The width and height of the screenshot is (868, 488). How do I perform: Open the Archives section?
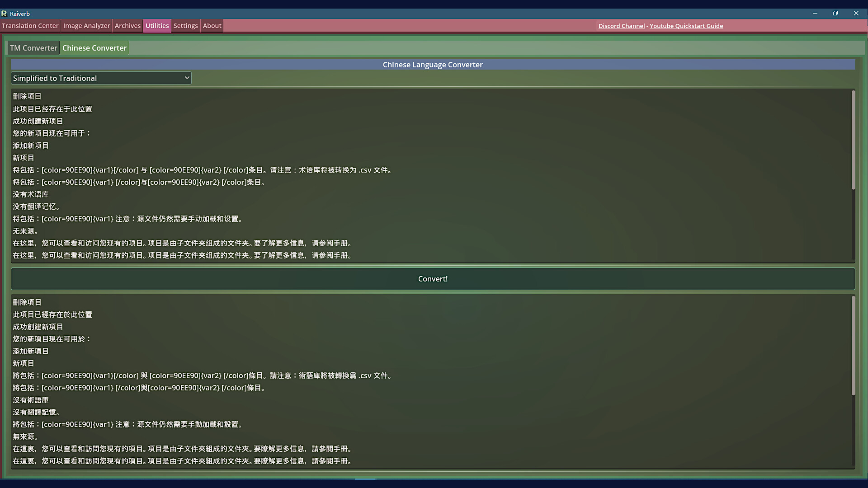tap(127, 26)
